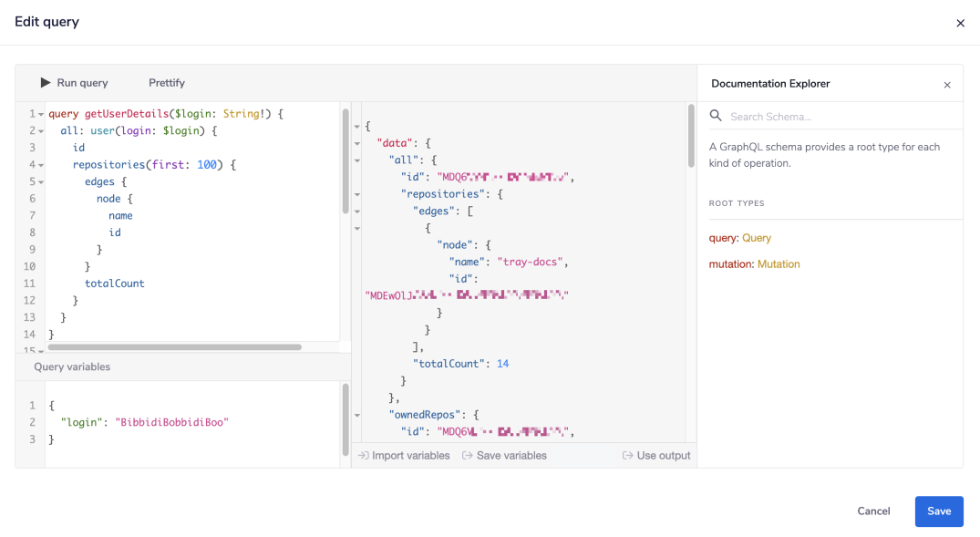This screenshot has width=980, height=537.
Task: Click the Prettify button
Action: pyautogui.click(x=166, y=82)
